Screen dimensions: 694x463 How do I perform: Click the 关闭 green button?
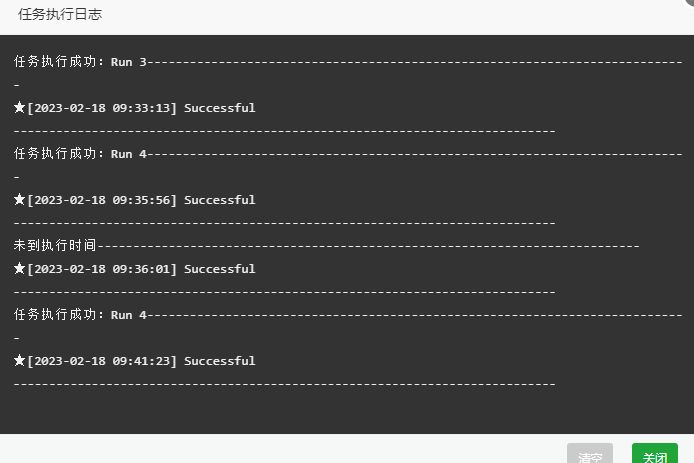point(655,454)
